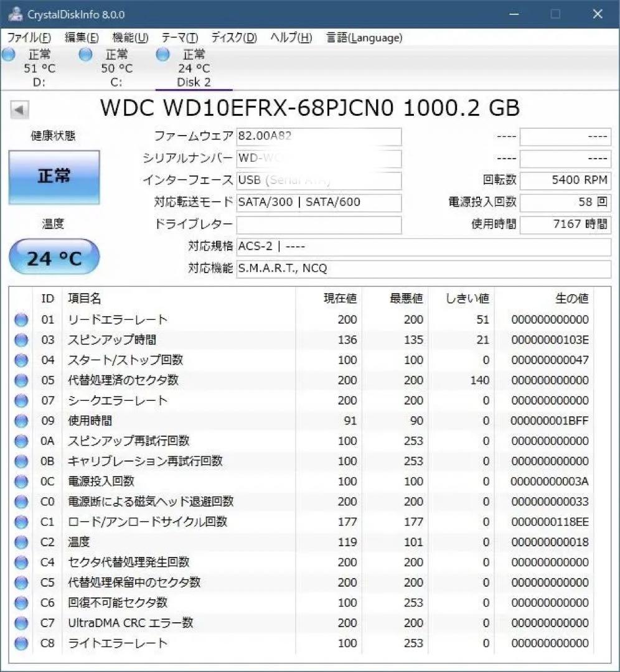Click status orb for シークエラーレート row
Viewport: 620px width, 672px height.
point(21,401)
